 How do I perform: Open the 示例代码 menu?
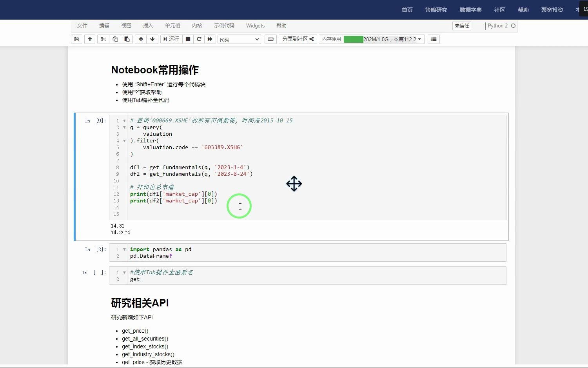224,26
